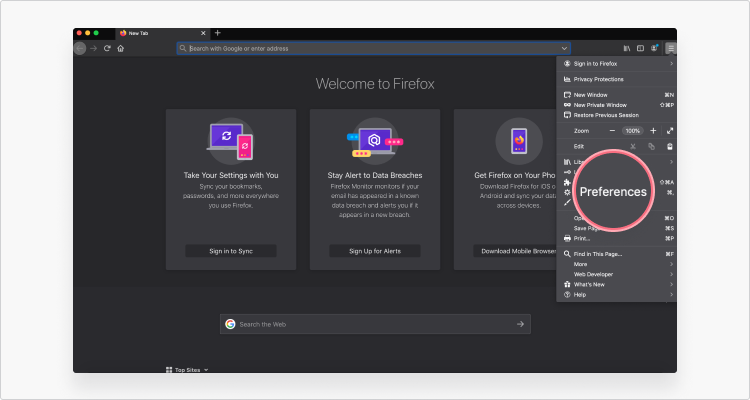Click the Firefox Monitor illustration

375,141
